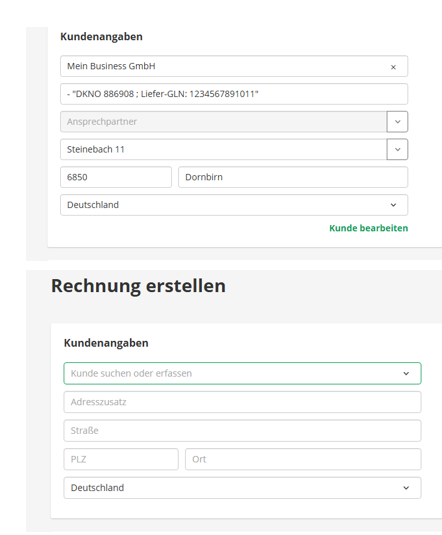
Task: Focus the empty Ort field
Action: (x=303, y=459)
